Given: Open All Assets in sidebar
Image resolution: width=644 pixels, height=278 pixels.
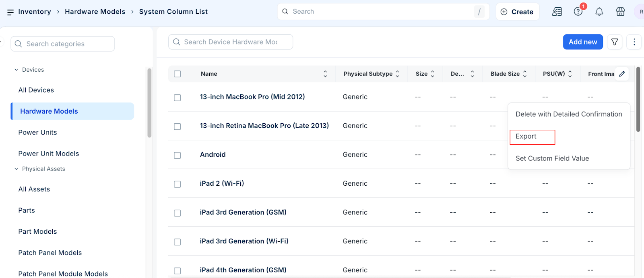Looking at the screenshot, I should coord(34,189).
